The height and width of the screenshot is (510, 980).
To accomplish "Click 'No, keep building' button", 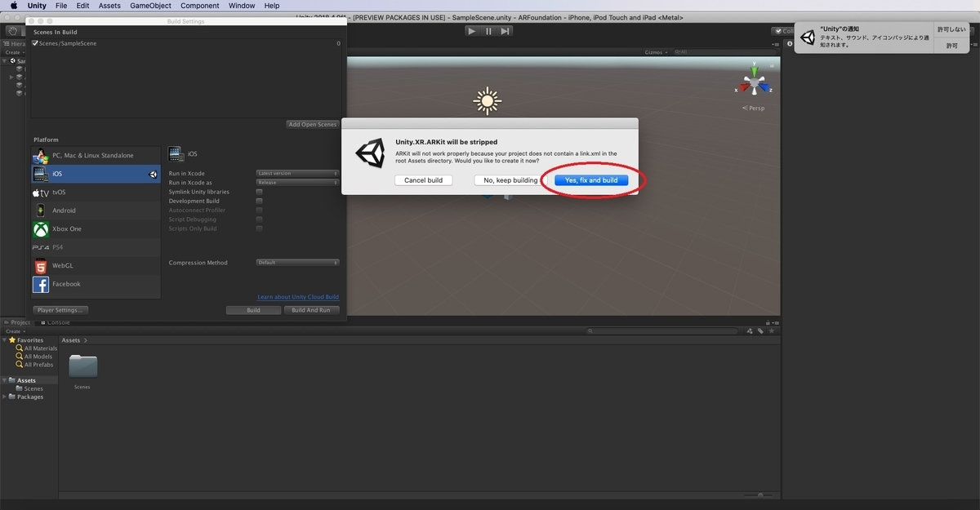I will [510, 180].
